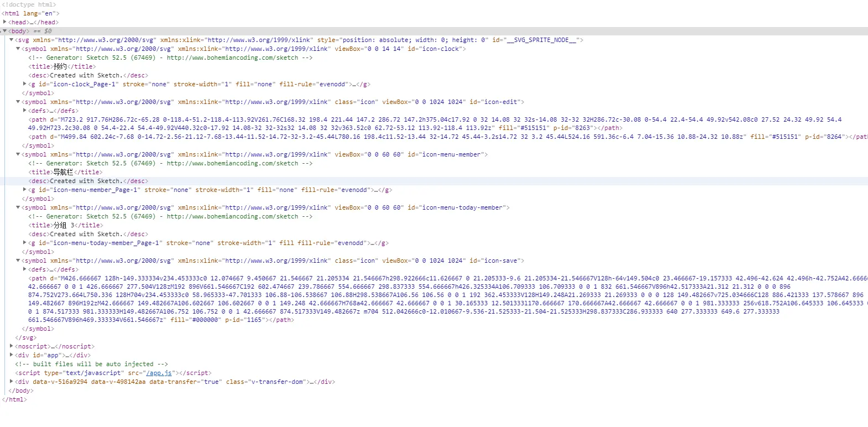
Task: Select the <!doctype html> line
Action: [x=29, y=4]
